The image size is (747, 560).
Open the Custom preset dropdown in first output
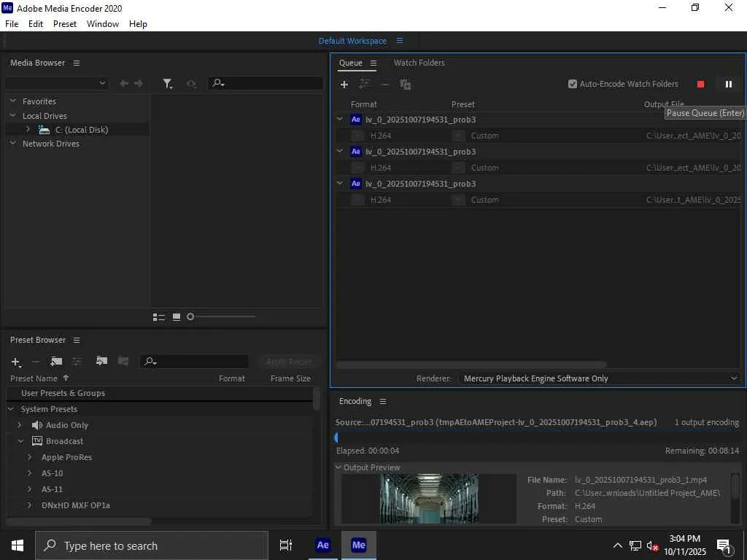[458, 136]
